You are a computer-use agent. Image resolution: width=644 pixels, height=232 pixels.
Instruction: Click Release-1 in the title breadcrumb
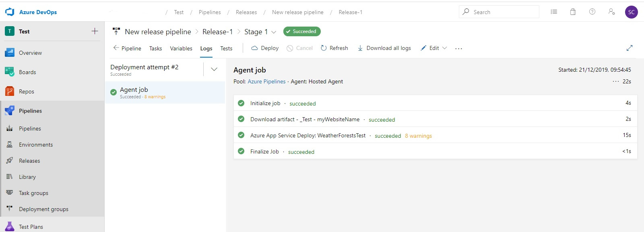[217, 31]
